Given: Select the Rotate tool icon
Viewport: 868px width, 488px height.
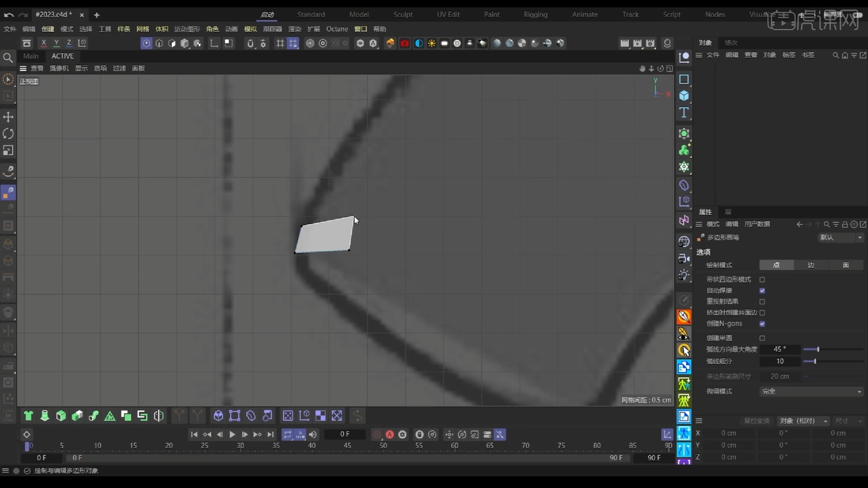Looking at the screenshot, I should (x=8, y=134).
